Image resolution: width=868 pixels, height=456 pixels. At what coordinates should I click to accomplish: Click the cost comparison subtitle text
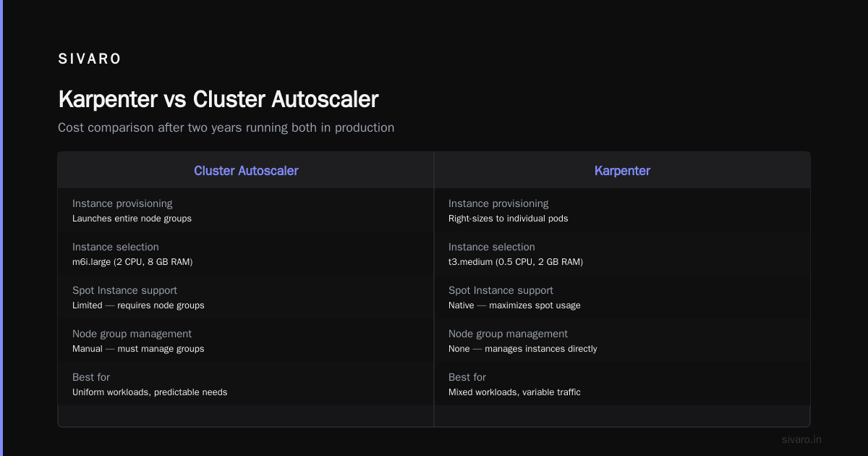tap(226, 127)
